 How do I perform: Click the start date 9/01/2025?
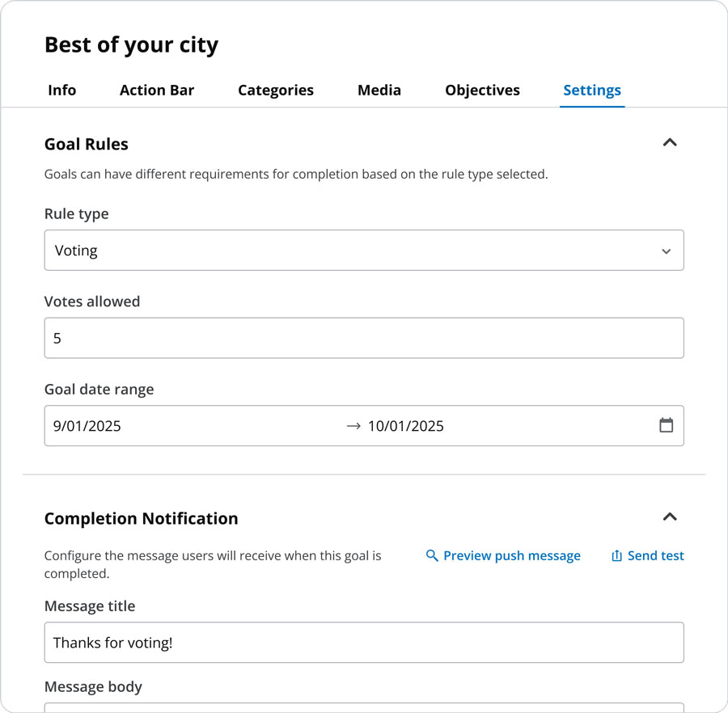(x=87, y=426)
